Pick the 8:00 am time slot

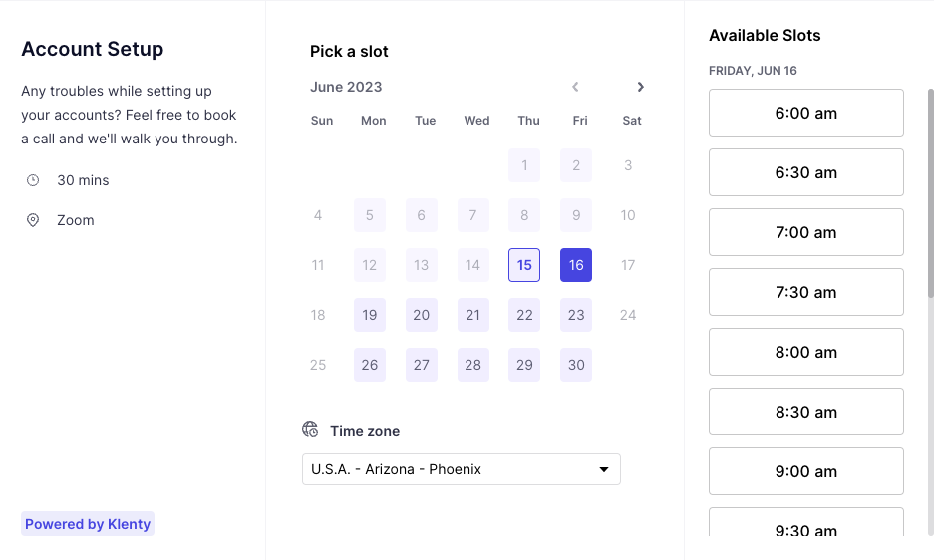tap(805, 352)
